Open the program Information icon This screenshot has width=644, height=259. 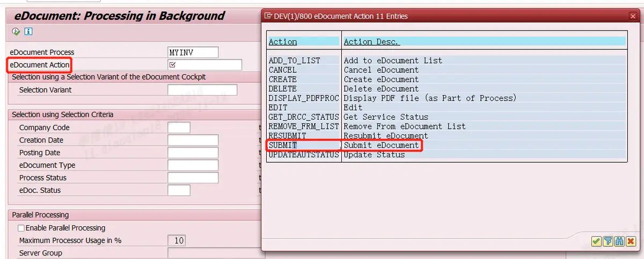click(28, 32)
